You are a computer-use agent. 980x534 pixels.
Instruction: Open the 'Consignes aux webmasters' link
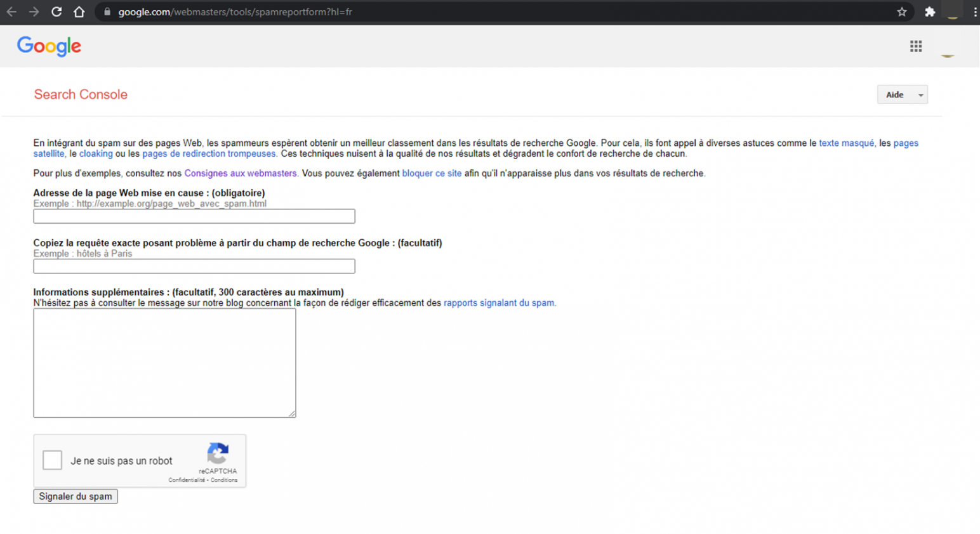coord(241,174)
